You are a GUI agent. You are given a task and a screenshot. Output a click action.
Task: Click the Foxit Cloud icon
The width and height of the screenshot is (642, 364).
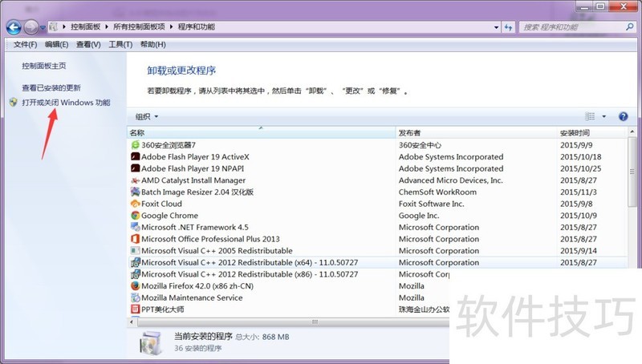pyautogui.click(x=135, y=204)
